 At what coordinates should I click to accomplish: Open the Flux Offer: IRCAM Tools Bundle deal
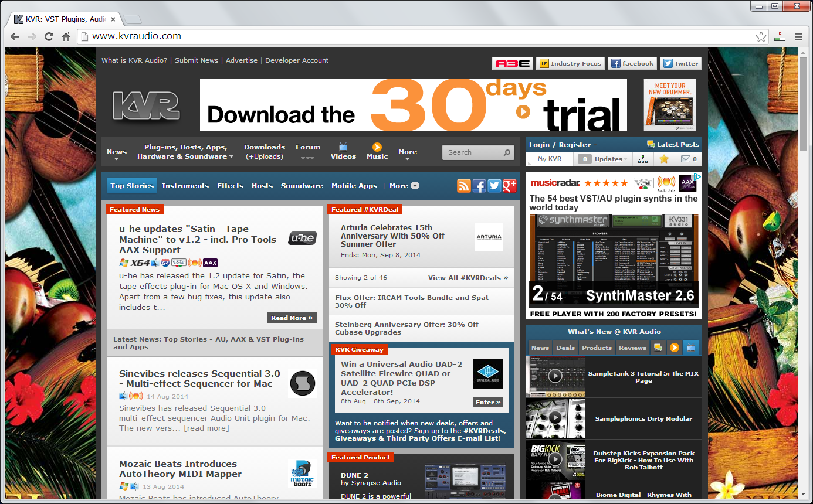[x=412, y=301]
